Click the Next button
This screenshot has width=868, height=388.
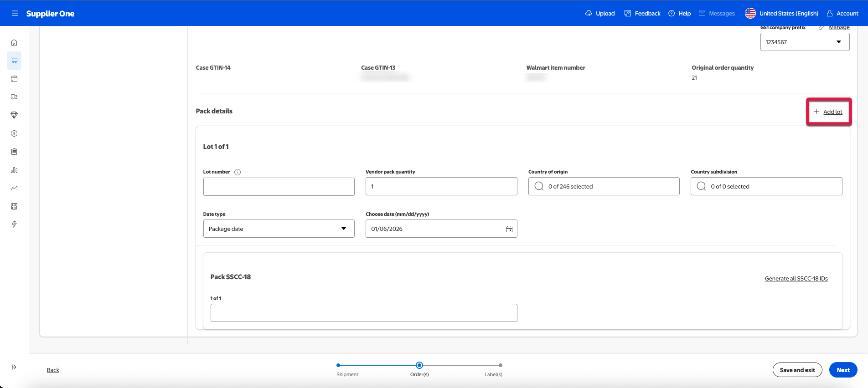click(842, 370)
